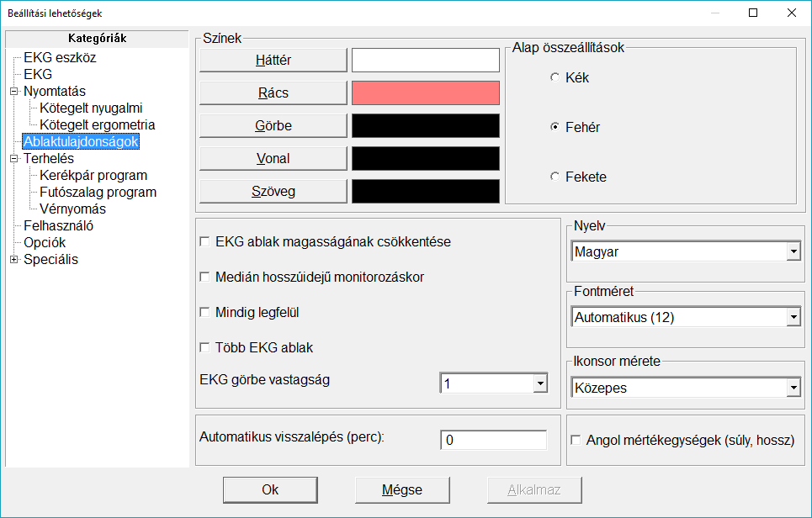This screenshot has height=518, width=812.
Task: Click the Vonal color button
Action: (273, 158)
